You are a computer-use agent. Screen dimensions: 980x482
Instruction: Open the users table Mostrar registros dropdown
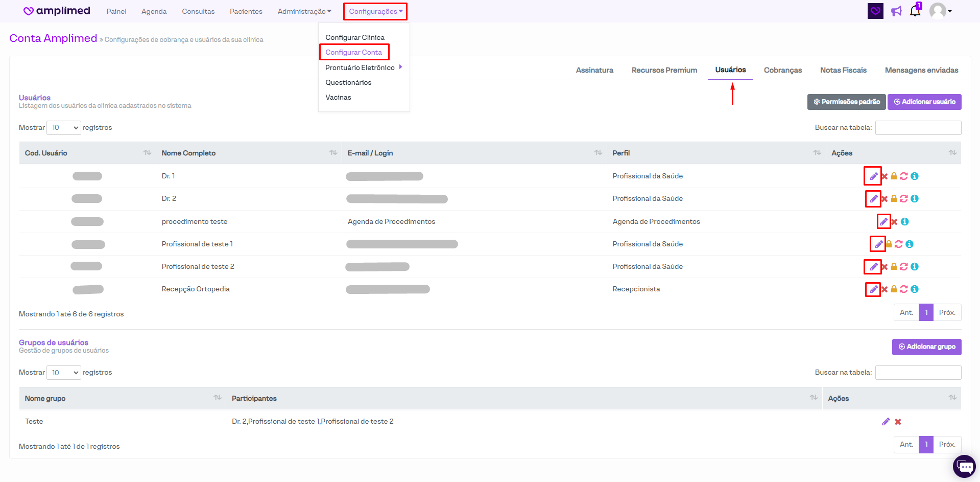point(64,128)
